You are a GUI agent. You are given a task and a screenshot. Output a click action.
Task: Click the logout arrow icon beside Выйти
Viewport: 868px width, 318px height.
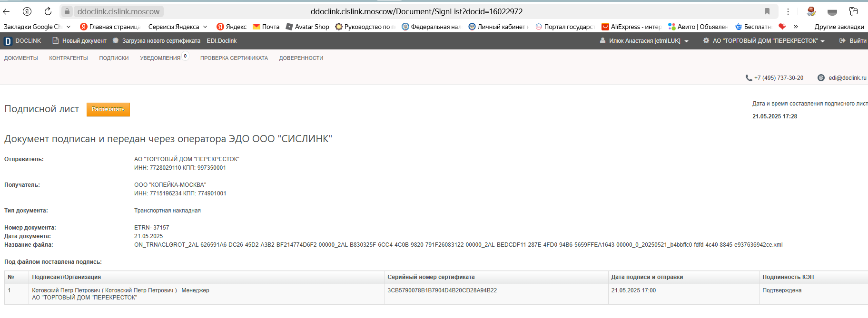click(842, 41)
